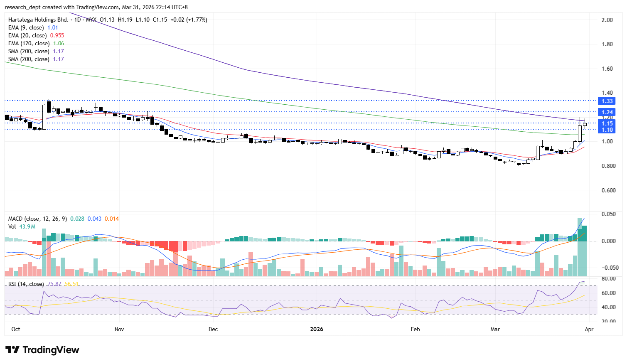The height and width of the screenshot is (364, 627).
Task: Select the EMA (20, close) legend entry
Action: (x=28, y=35)
